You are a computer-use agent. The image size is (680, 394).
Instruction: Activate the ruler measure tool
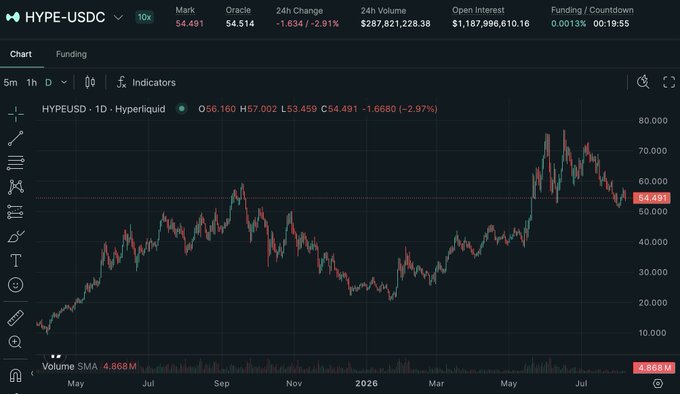coord(16,318)
